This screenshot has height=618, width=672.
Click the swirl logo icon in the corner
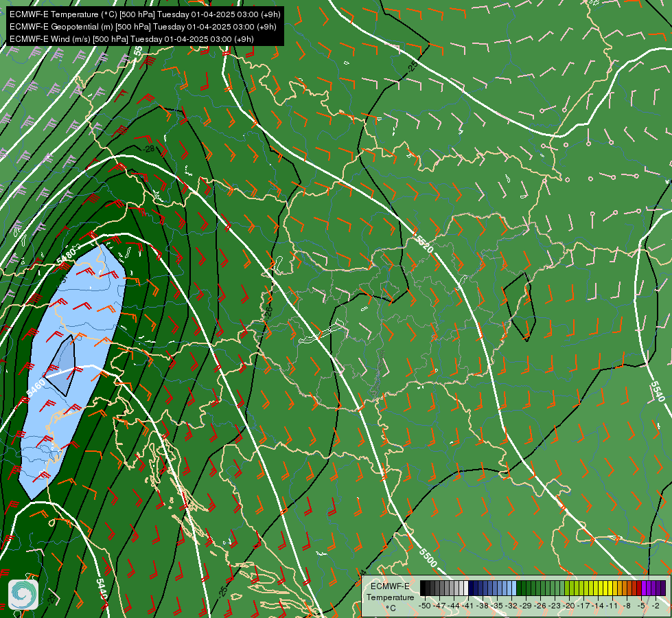(23, 595)
